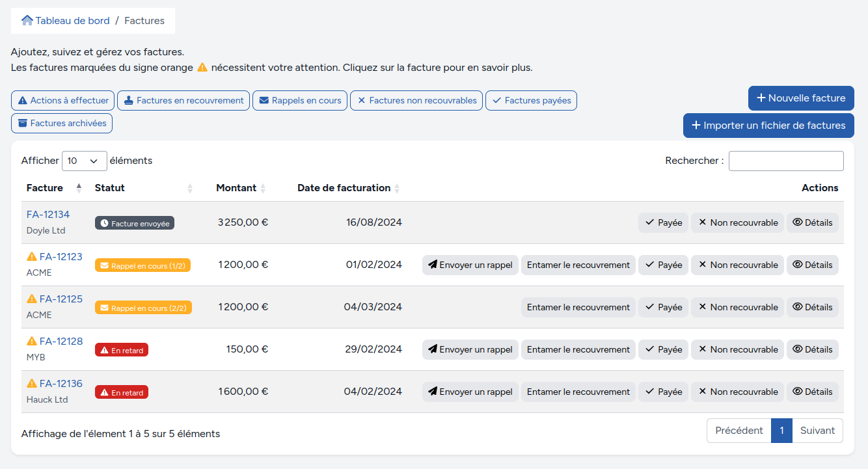868x469 pixels.
Task: Click the warning icon next to FA-12136
Action: pos(32,383)
